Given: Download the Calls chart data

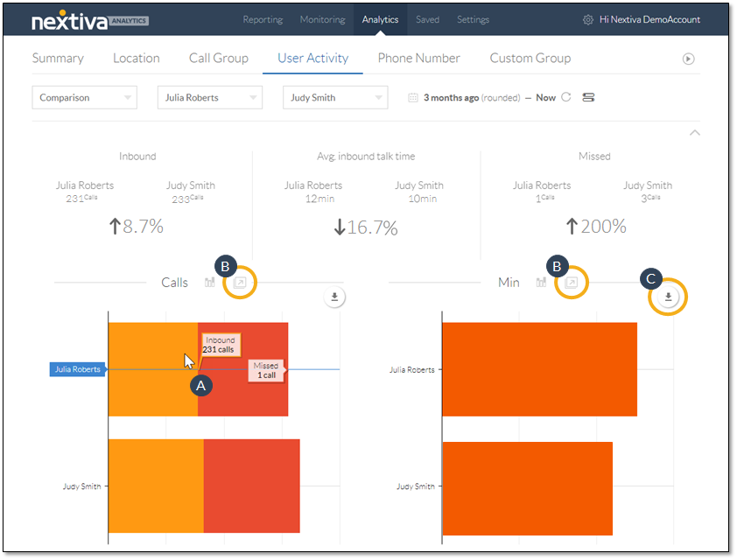Looking at the screenshot, I should pyautogui.click(x=334, y=297).
